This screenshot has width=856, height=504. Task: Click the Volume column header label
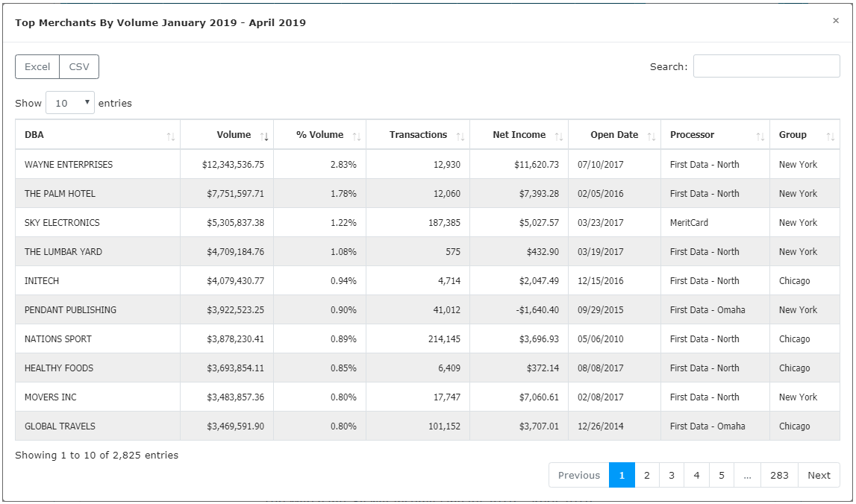click(x=234, y=135)
